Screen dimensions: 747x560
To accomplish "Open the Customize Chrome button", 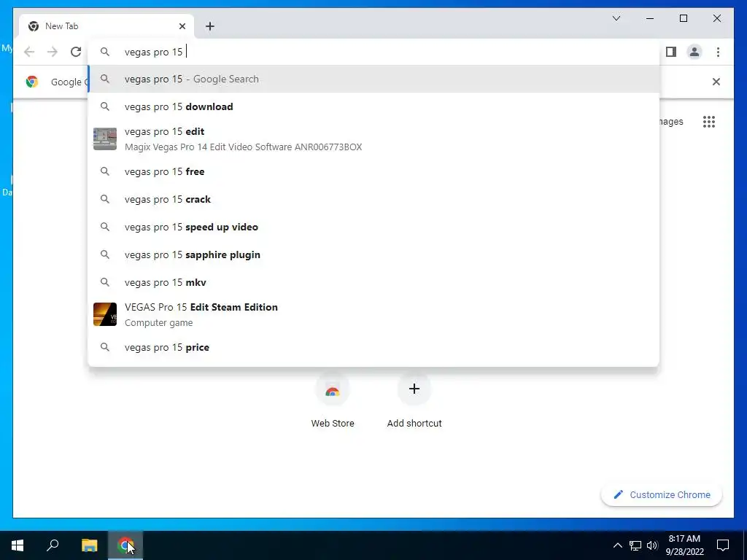I will (x=661, y=495).
